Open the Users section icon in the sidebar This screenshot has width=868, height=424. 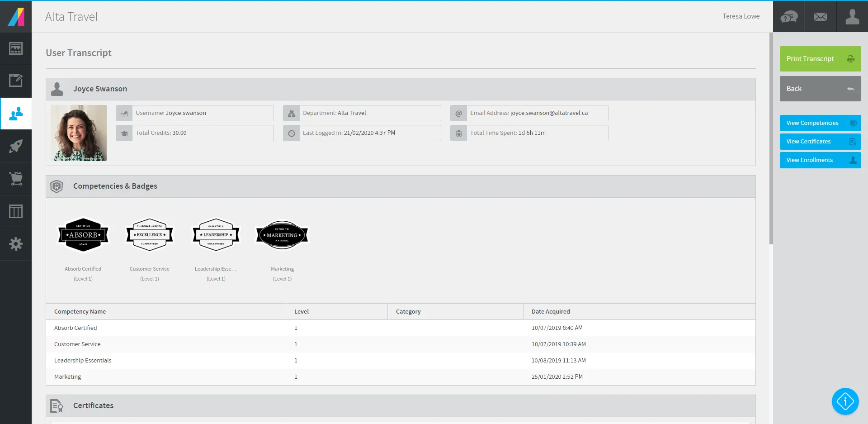pyautogui.click(x=16, y=114)
